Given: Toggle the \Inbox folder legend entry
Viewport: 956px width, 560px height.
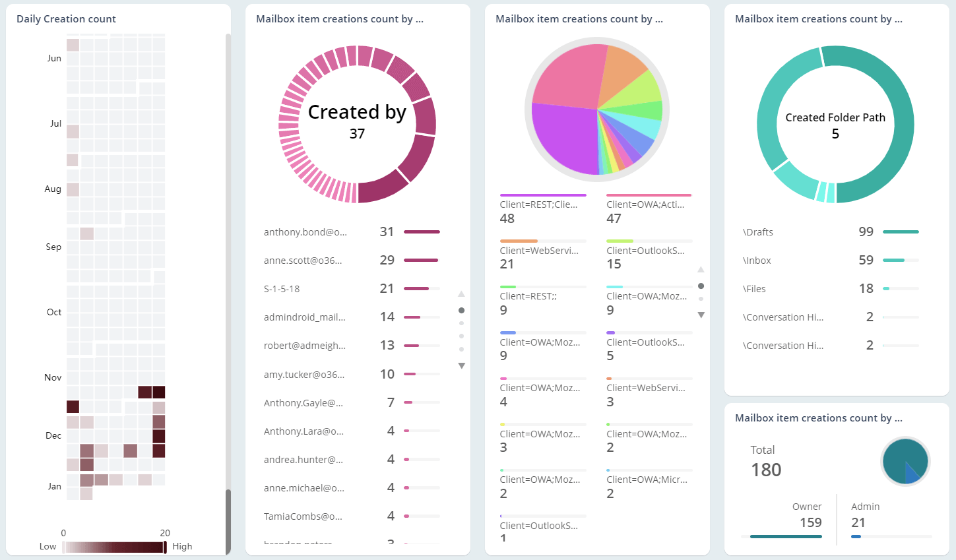Looking at the screenshot, I should [x=757, y=261].
